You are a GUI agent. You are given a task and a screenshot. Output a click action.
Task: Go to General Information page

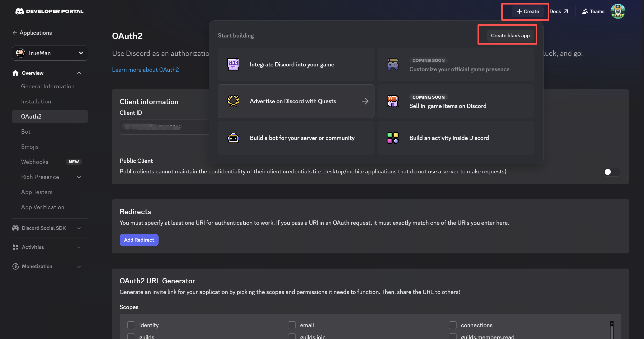[x=48, y=86]
